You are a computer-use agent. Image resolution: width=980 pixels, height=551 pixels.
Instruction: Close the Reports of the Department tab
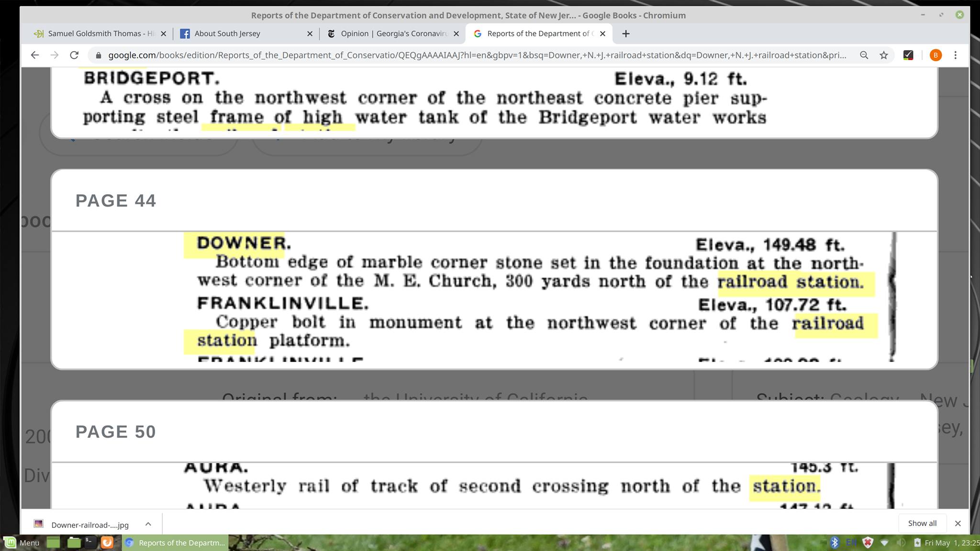point(602,33)
